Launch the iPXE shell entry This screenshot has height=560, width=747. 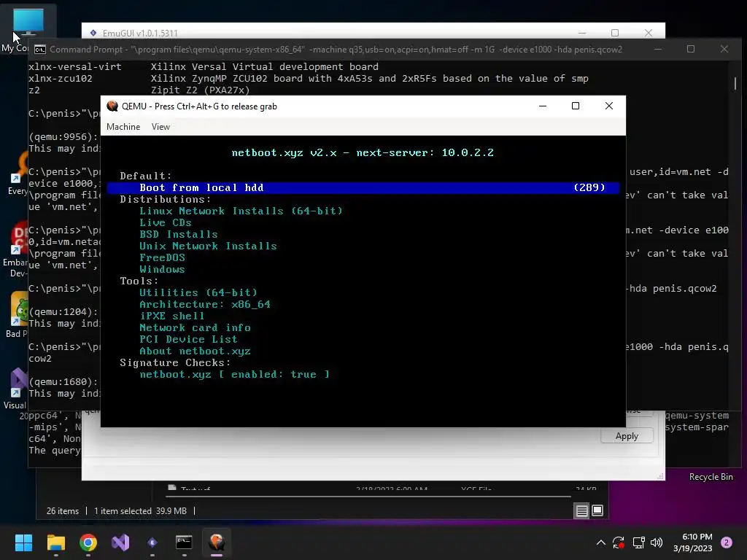171,316
